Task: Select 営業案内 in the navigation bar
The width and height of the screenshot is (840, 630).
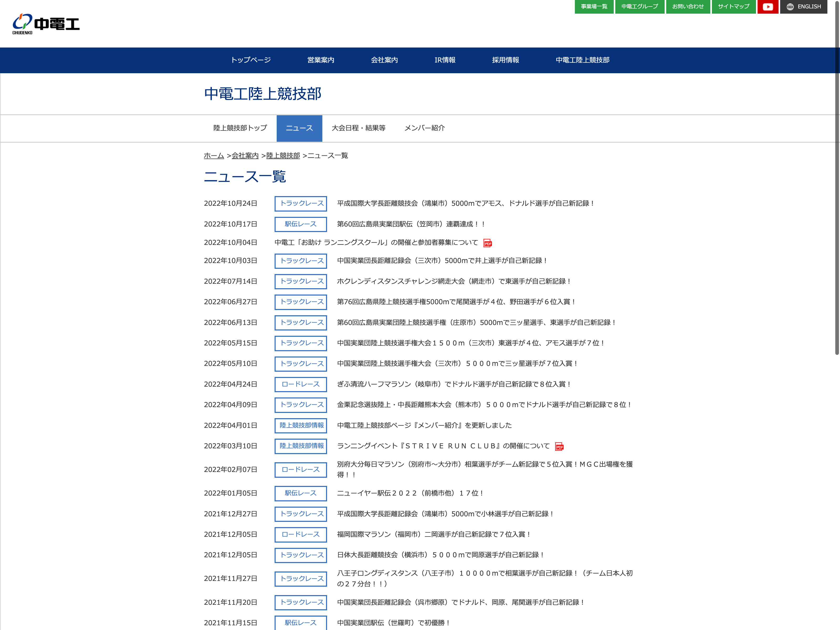Action: pyautogui.click(x=321, y=60)
